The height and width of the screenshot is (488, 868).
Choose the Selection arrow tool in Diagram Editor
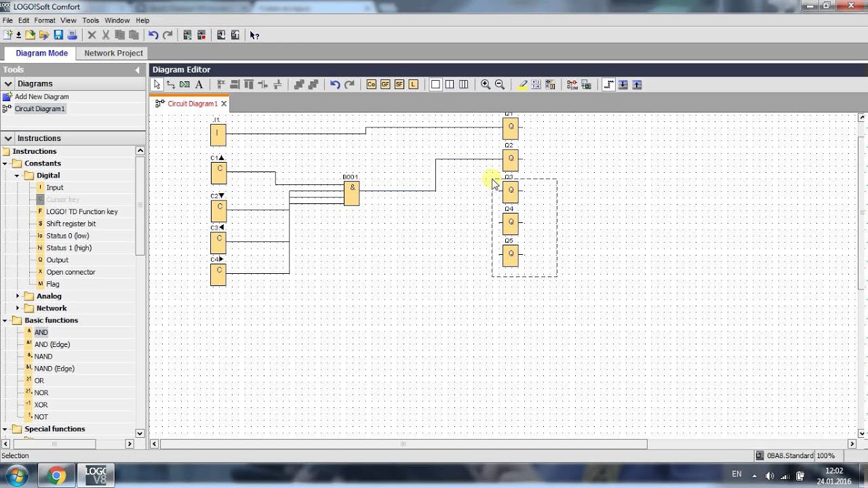point(157,85)
